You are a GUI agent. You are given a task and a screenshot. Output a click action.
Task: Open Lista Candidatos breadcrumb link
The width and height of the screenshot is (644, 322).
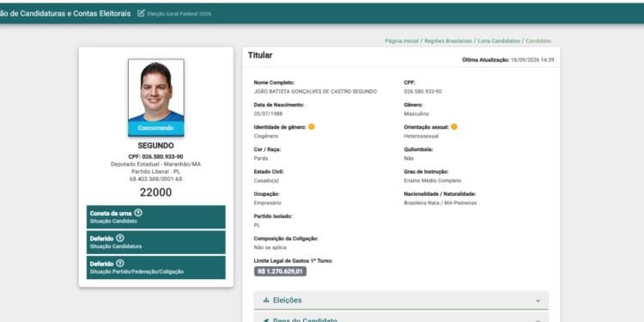[499, 41]
